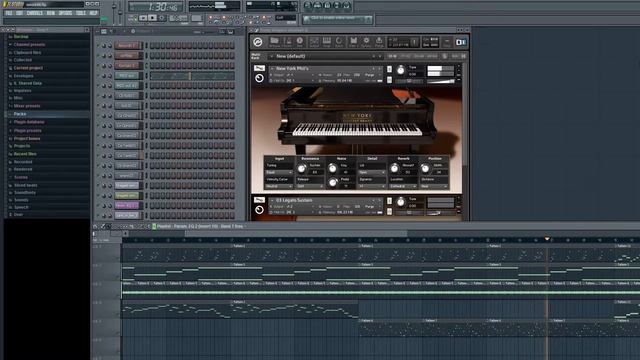Expand Packs folder in browser
This screenshot has height=360, width=640.
coord(20,114)
